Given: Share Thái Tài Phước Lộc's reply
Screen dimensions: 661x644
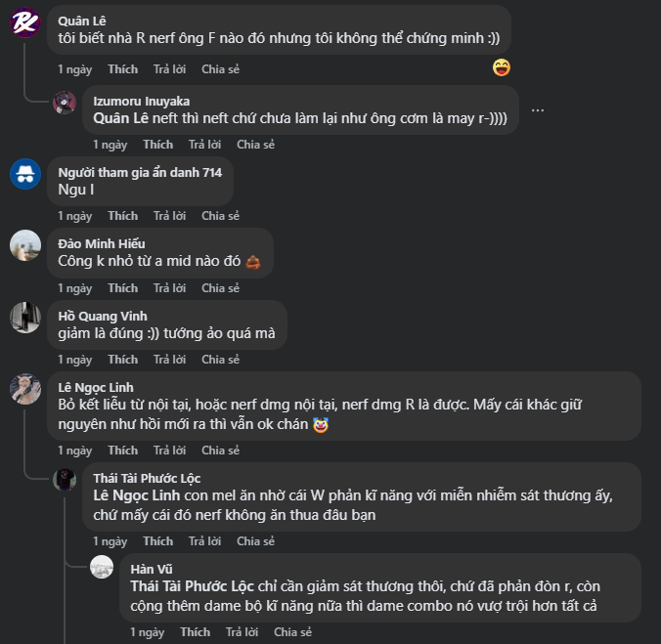Looking at the screenshot, I should (255, 541).
